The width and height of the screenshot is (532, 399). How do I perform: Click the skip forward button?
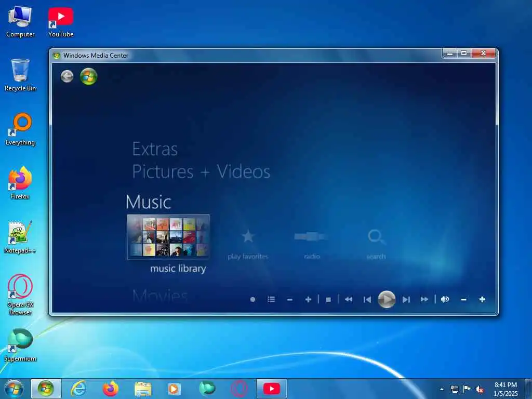(x=406, y=300)
